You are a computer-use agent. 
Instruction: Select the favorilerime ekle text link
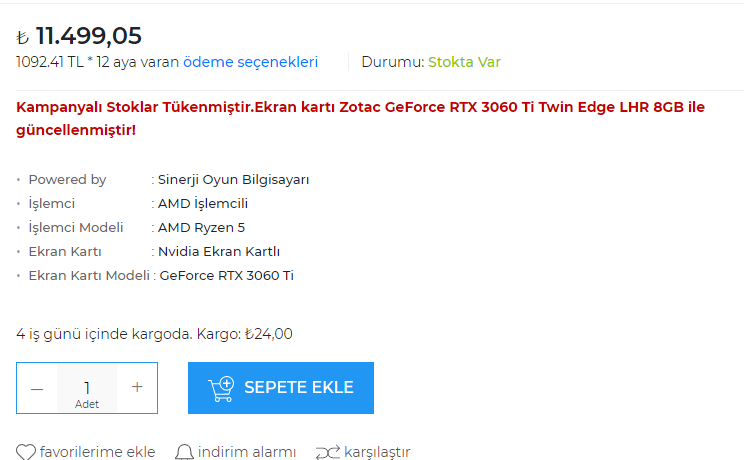coord(97,452)
